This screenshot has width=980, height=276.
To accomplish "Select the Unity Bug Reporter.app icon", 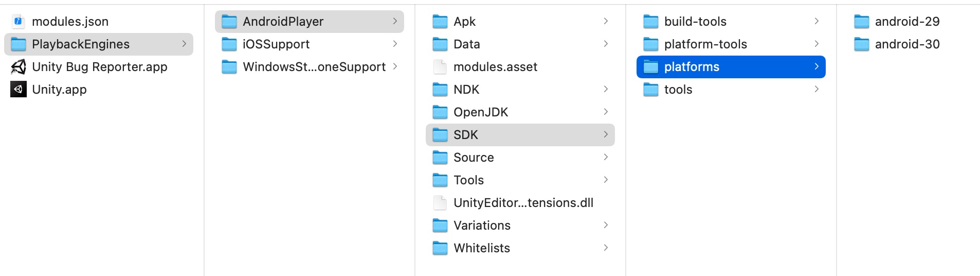I will (x=19, y=67).
